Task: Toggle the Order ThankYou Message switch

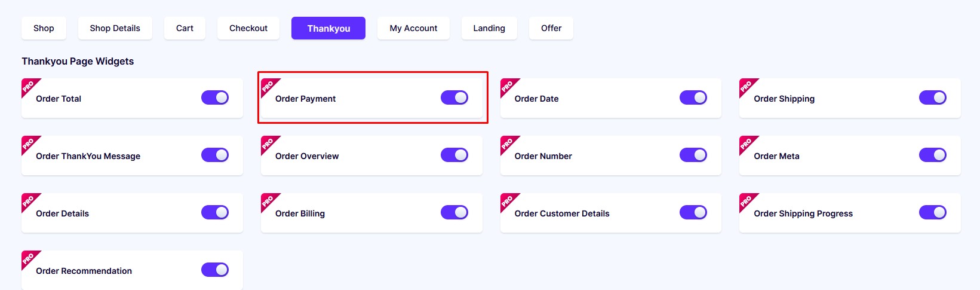Action: pyautogui.click(x=215, y=155)
